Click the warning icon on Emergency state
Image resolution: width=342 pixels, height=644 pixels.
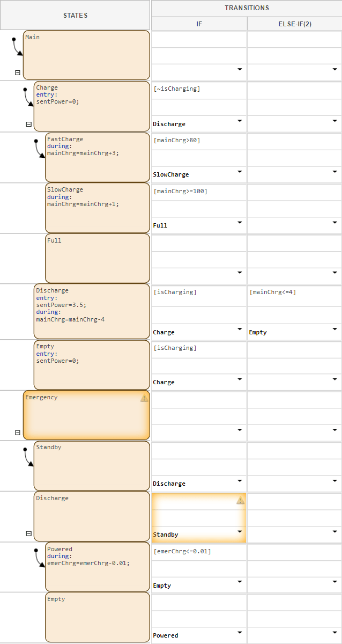[144, 398]
